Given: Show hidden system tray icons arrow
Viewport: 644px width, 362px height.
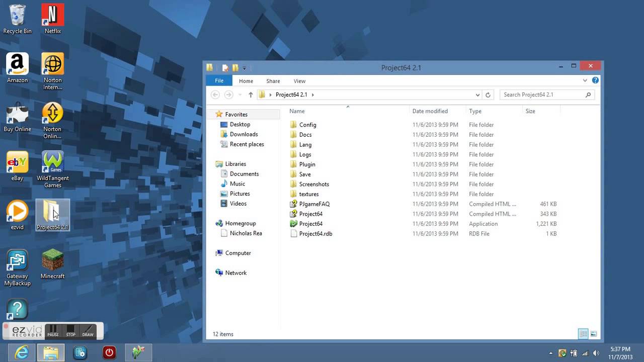Looking at the screenshot, I should 551,353.
